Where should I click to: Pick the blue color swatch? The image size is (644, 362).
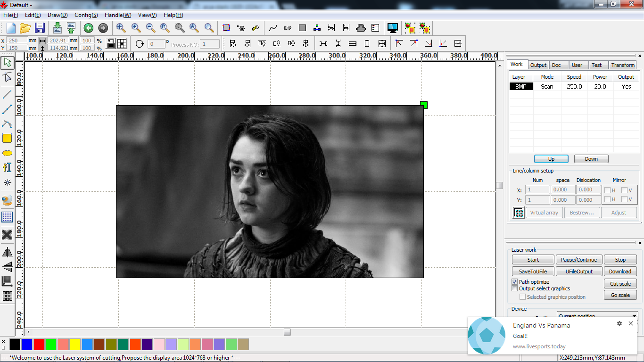pyautogui.click(x=27, y=344)
